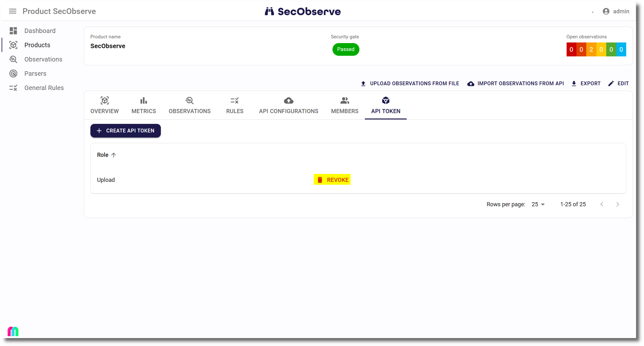Screen dimensions: 644x346
Task: Switch to the API Configurations tab
Action: [x=288, y=105]
